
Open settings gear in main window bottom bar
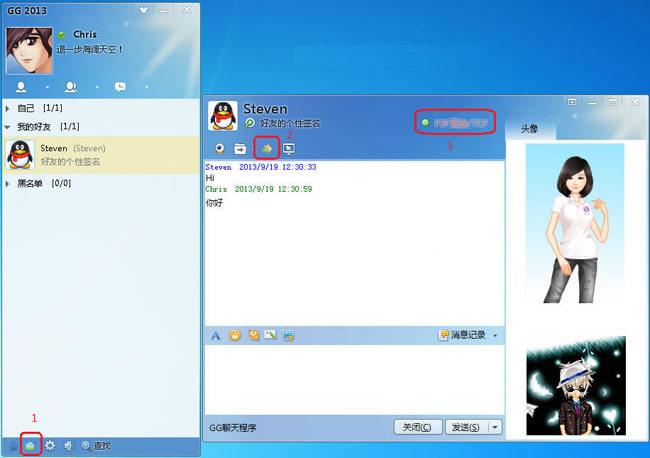(50, 446)
